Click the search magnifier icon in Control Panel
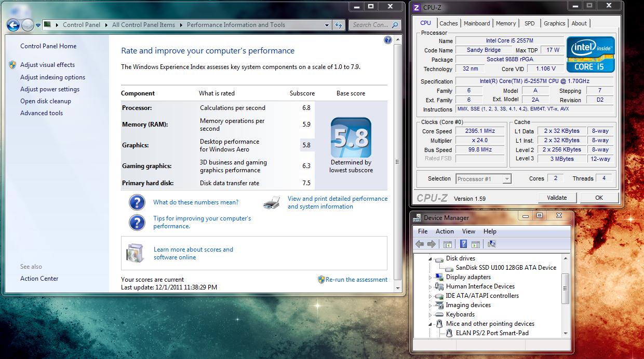644x359 pixels. pyautogui.click(x=395, y=24)
